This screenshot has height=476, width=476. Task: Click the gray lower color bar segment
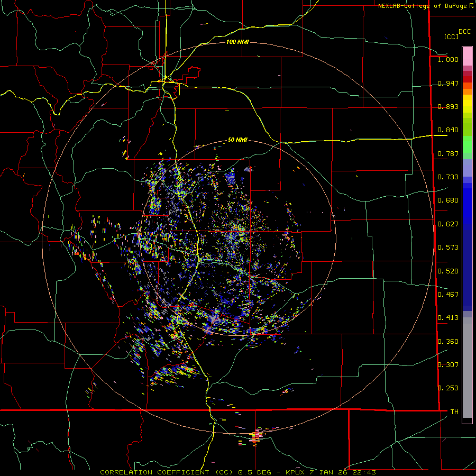[467, 368]
